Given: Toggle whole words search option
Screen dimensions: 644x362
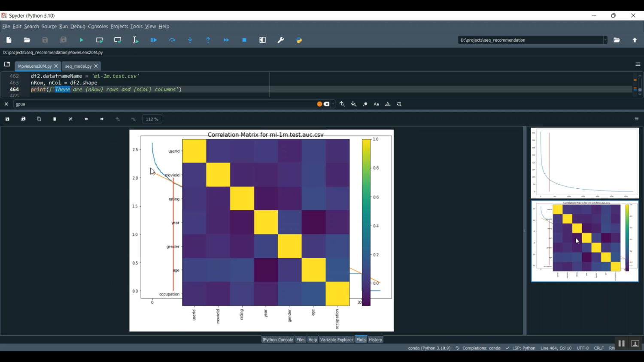Looking at the screenshot, I should (388, 104).
